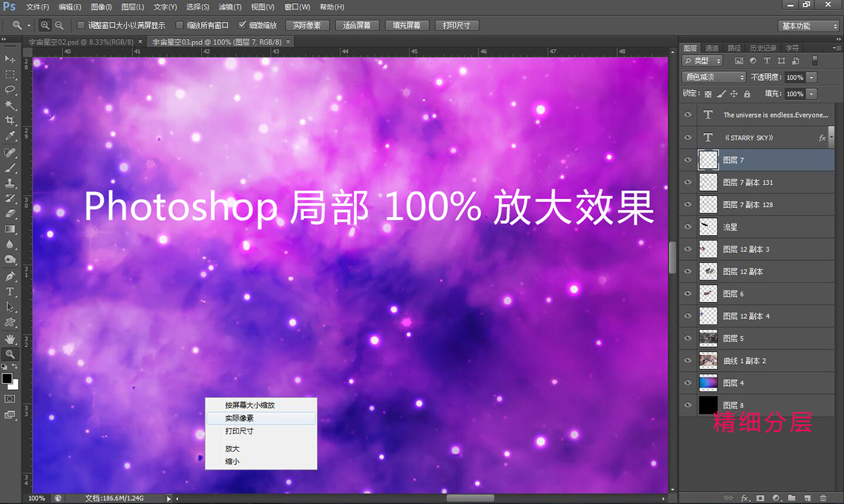Lock transparent pixels
The height and width of the screenshot is (504, 844).
708,94
